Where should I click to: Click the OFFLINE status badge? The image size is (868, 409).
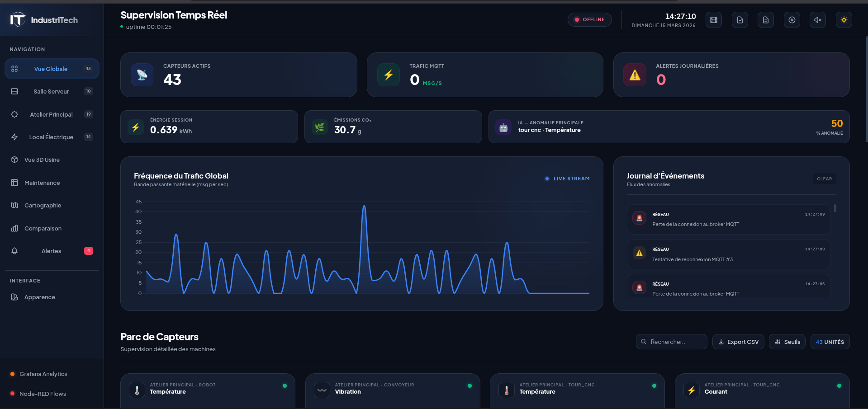pos(589,19)
